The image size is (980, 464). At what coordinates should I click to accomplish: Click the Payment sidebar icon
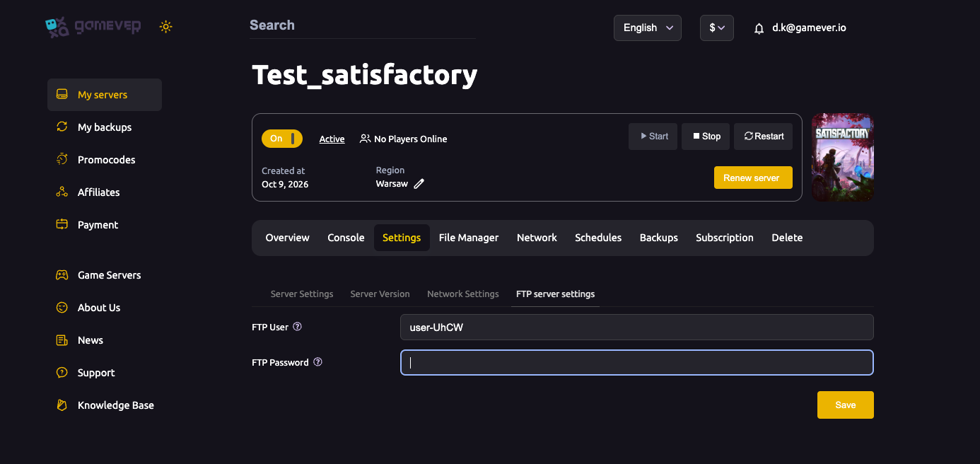62,225
